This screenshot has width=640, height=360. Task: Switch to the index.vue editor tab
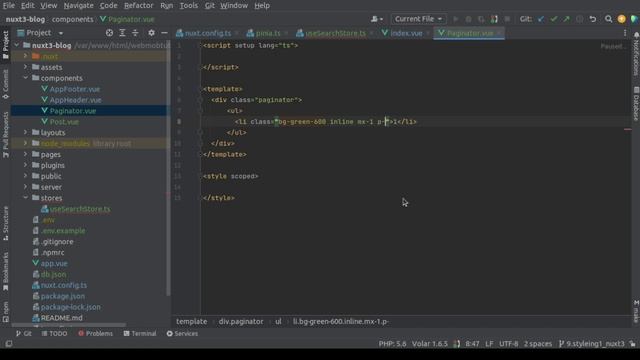click(406, 33)
